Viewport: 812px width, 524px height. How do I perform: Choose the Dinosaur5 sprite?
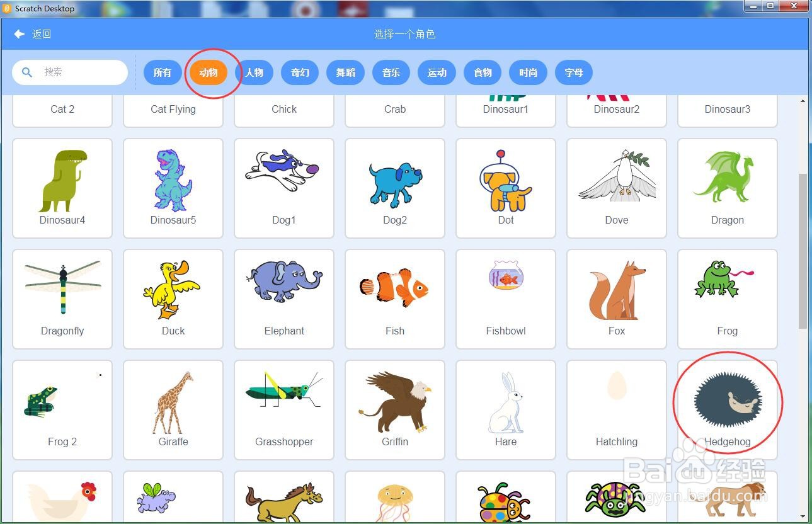[x=173, y=188]
